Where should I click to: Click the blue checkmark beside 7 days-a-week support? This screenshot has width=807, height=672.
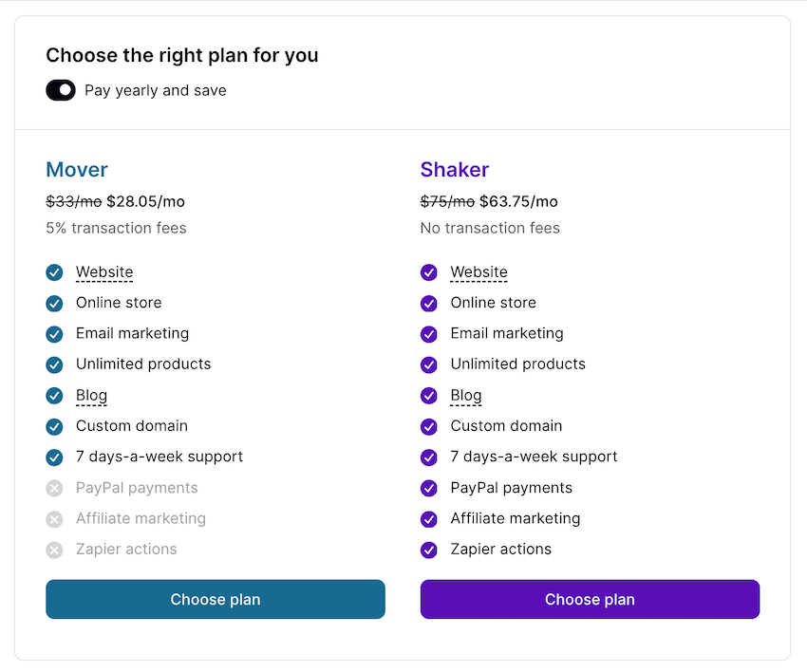pos(55,457)
